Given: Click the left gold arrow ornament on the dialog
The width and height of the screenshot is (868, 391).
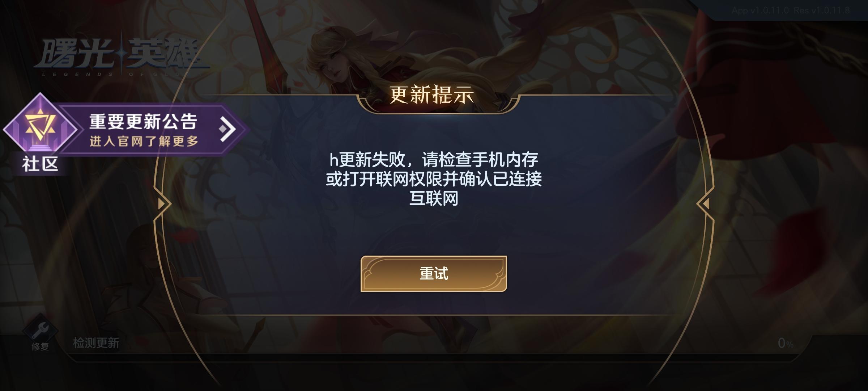Looking at the screenshot, I should [163, 203].
